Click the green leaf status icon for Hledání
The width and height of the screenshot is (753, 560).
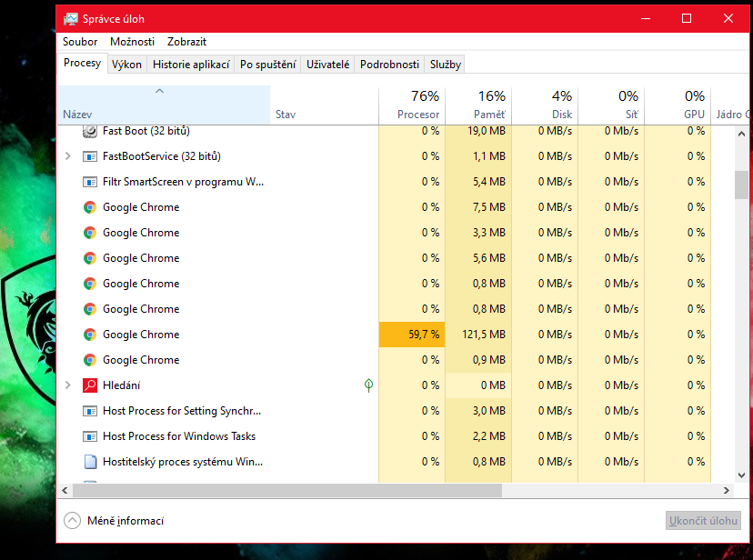pyautogui.click(x=368, y=385)
